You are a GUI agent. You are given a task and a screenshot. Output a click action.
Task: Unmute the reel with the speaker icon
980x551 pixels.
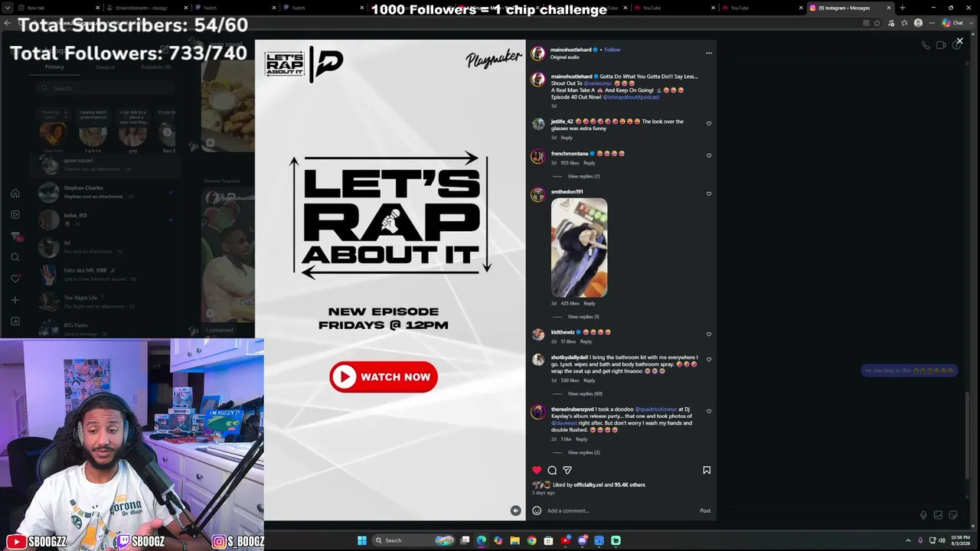(515, 510)
